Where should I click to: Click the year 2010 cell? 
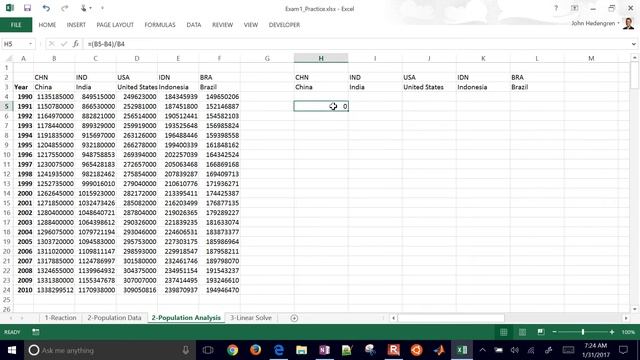[24, 290]
